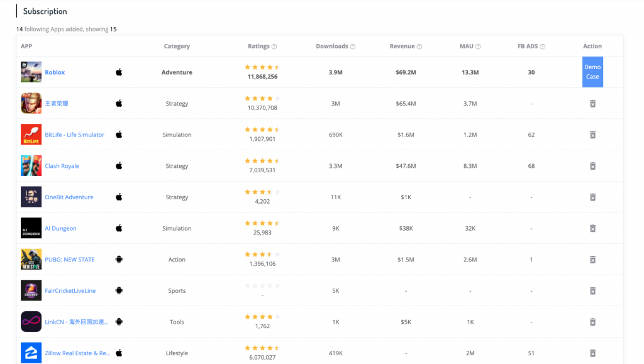
Task: Click the Android platform icon for PUBG
Action: tap(119, 260)
